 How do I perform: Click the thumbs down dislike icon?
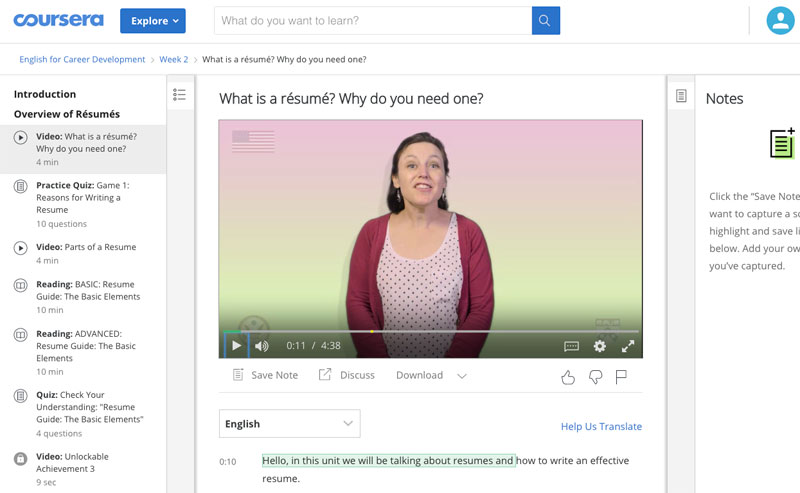click(x=595, y=376)
